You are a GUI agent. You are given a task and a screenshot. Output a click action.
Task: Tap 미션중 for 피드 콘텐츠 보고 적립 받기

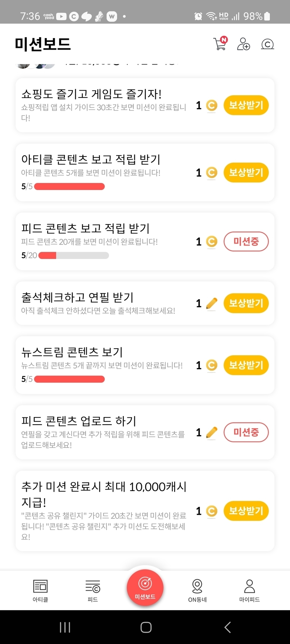point(246,241)
